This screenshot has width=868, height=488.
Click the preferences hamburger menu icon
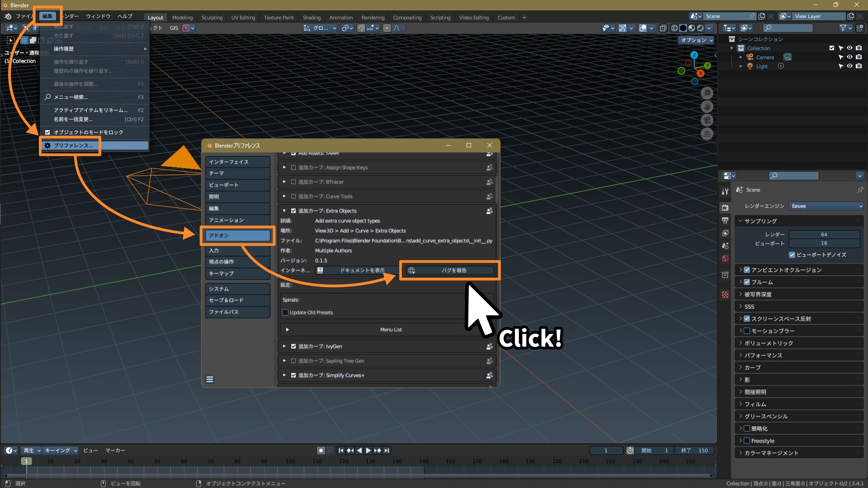click(x=210, y=380)
